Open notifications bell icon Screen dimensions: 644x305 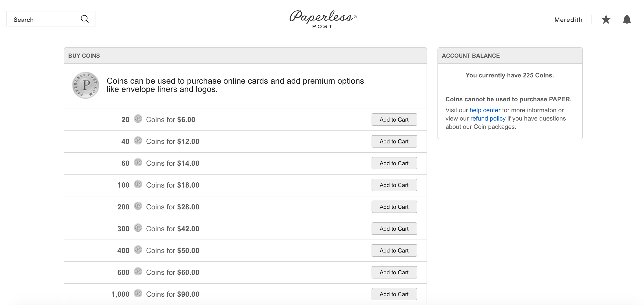tap(627, 19)
